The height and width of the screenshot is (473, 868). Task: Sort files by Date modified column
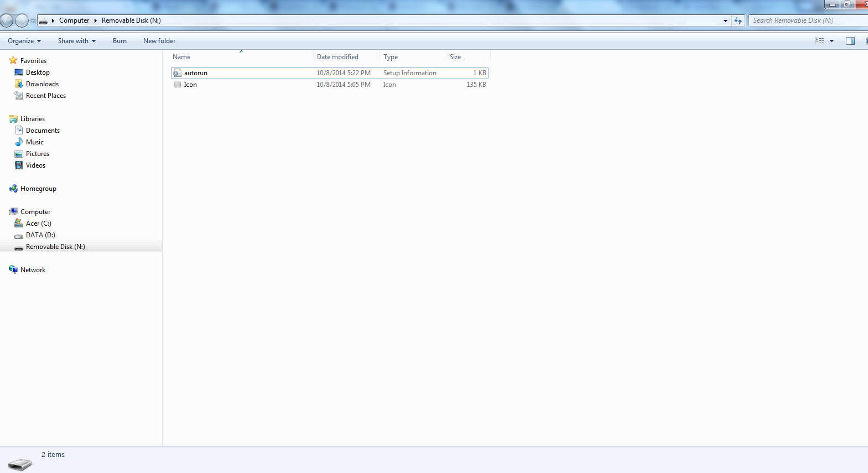click(x=346, y=57)
